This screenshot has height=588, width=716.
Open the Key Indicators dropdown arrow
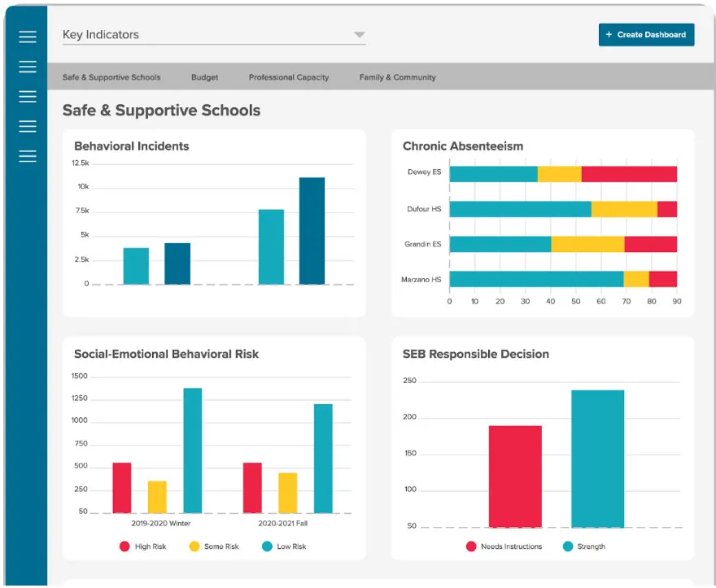tap(360, 35)
